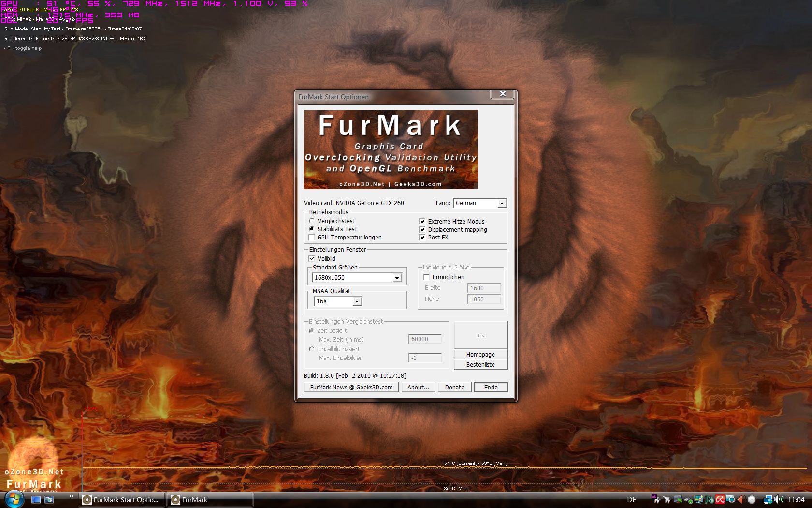Click the mouse device tray icon
The width and height of the screenshot is (812, 508).
tap(710, 500)
